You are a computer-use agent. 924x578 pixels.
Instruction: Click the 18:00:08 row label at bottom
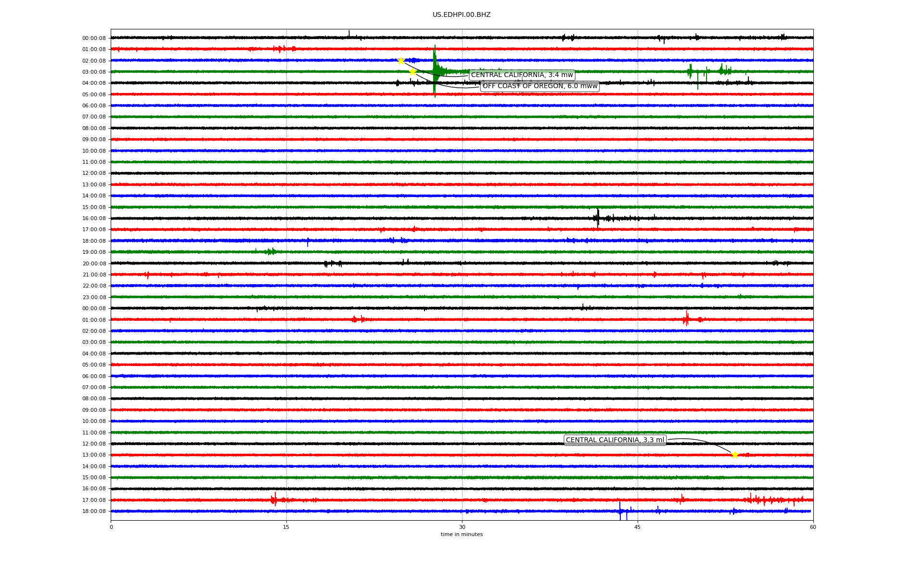(94, 511)
